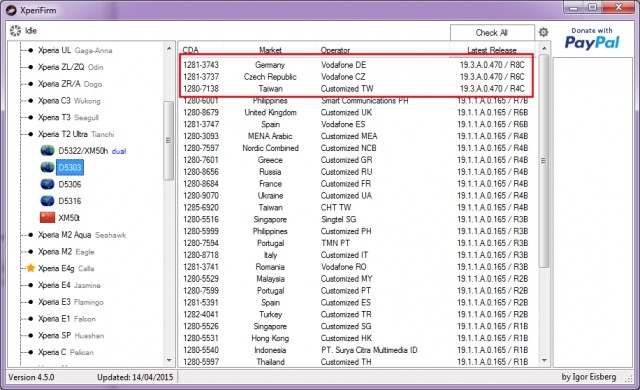Click the globe icon next to D5316

tap(47, 201)
